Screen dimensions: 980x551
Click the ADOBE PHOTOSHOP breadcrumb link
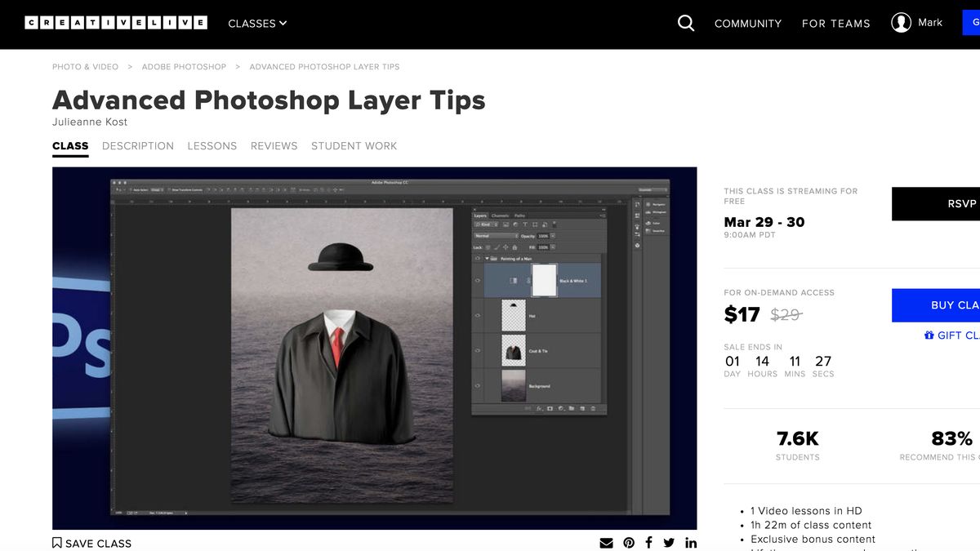tap(184, 66)
